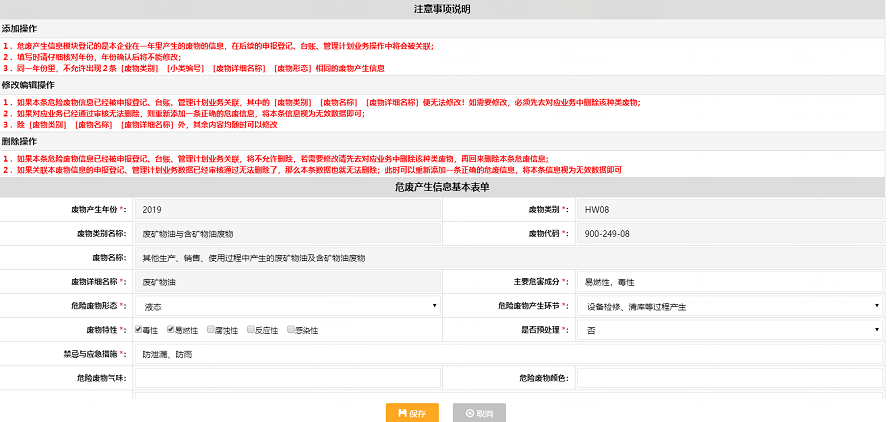The width and height of the screenshot is (890, 422).
Task: Open the 危险废物形态 dropdown
Action: (288, 306)
